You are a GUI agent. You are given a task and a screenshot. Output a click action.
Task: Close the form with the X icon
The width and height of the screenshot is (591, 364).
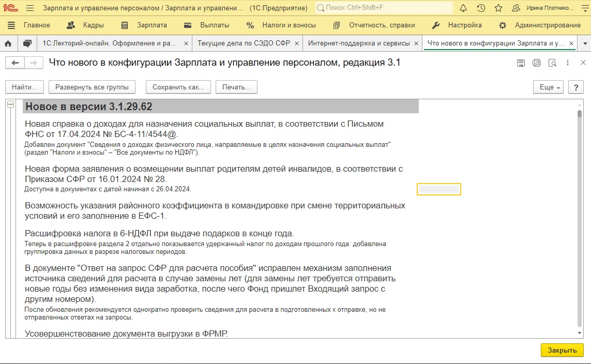point(583,63)
